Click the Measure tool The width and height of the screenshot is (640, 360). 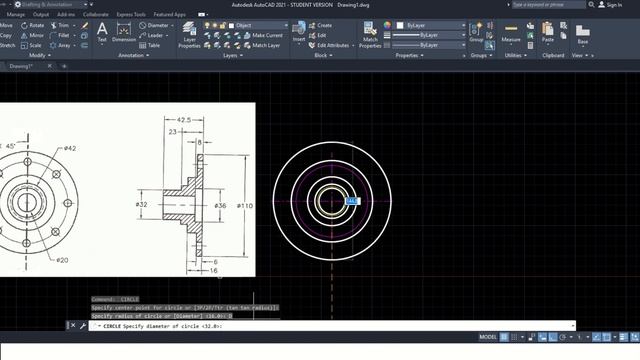pyautogui.click(x=511, y=33)
